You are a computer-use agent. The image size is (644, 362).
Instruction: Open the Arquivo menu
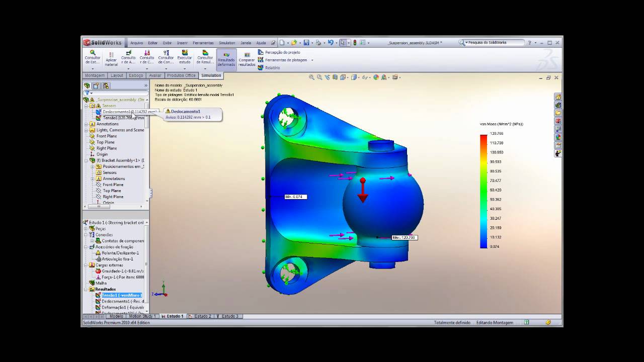pos(136,43)
